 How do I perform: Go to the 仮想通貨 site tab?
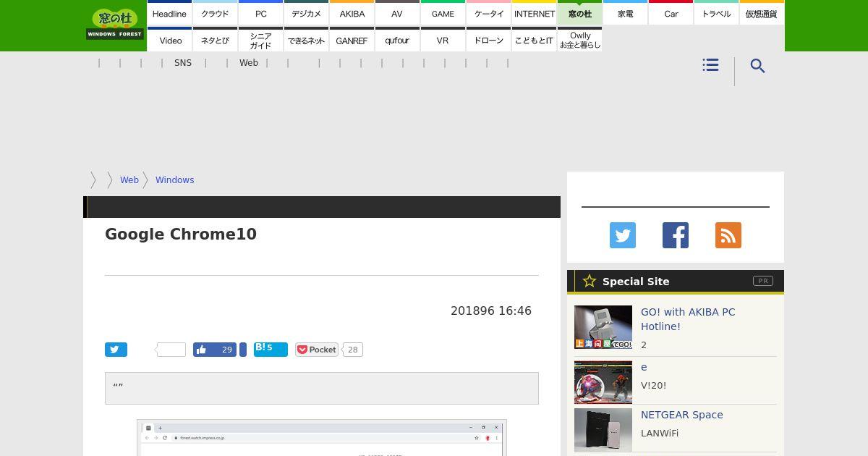click(x=762, y=13)
